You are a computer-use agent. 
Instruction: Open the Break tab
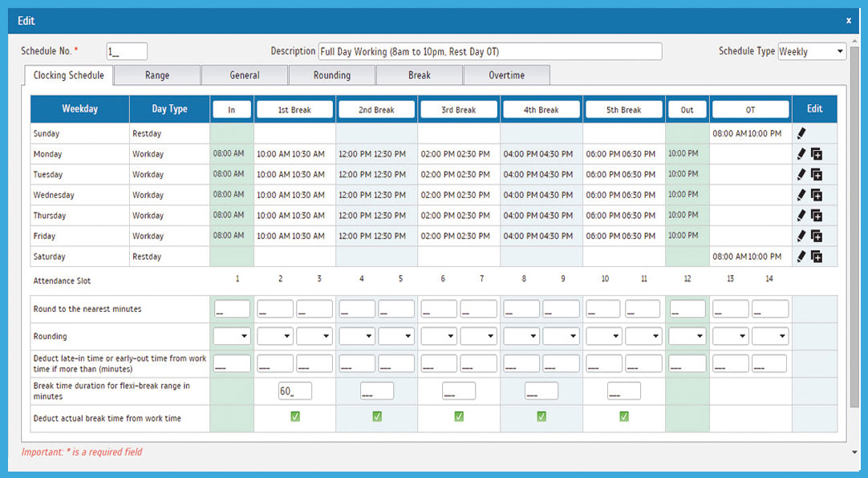coord(419,75)
